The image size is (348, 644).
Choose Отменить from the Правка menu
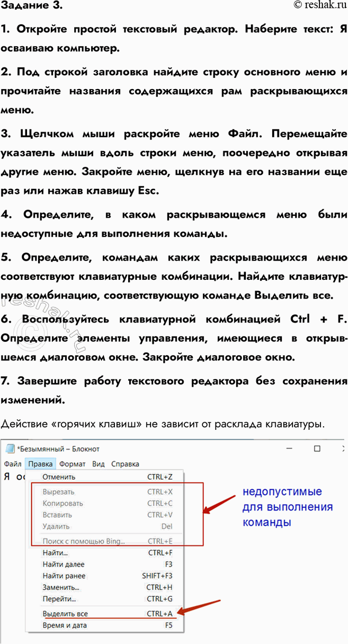point(58,477)
